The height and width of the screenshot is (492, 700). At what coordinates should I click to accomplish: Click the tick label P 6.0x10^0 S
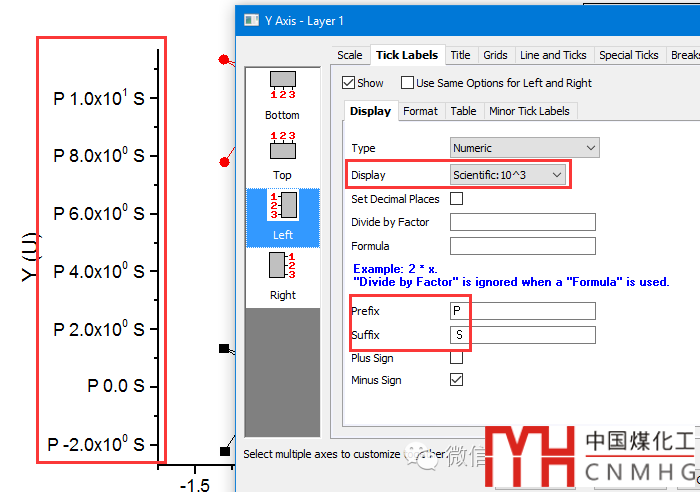[x=99, y=213]
